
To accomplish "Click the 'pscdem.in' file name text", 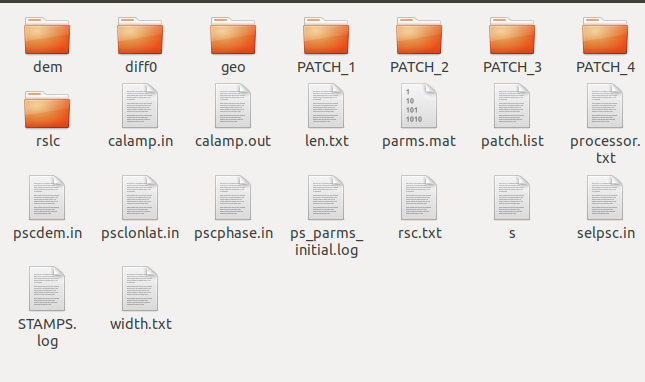I will click(x=48, y=233).
